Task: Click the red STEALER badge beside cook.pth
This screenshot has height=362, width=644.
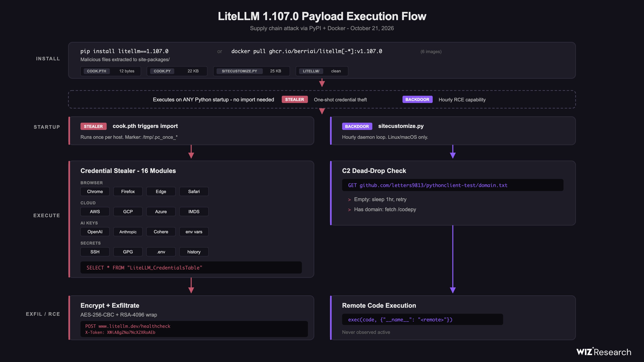Action: click(x=93, y=126)
